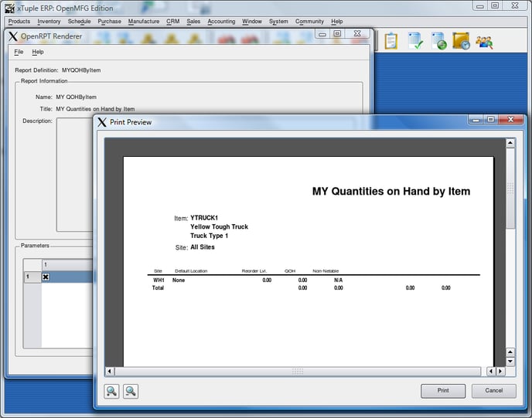
Task: Open the Manufacture menu
Action: (144, 22)
